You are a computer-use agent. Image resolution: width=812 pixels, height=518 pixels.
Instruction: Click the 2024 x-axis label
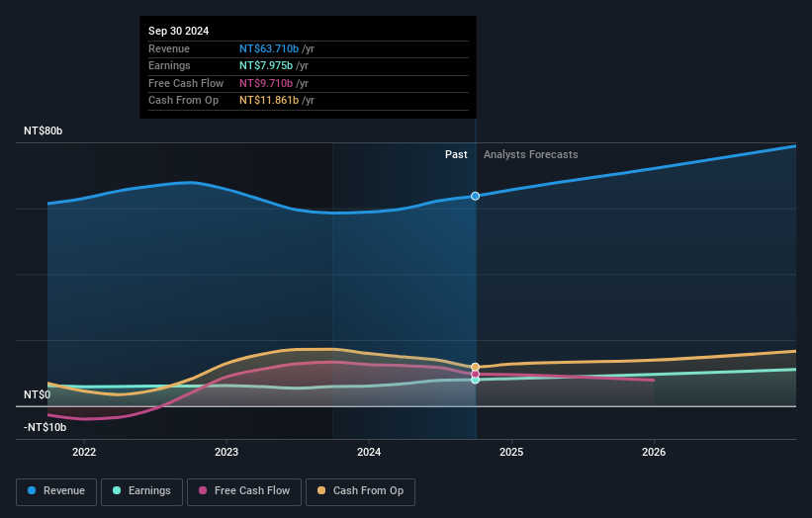click(369, 452)
